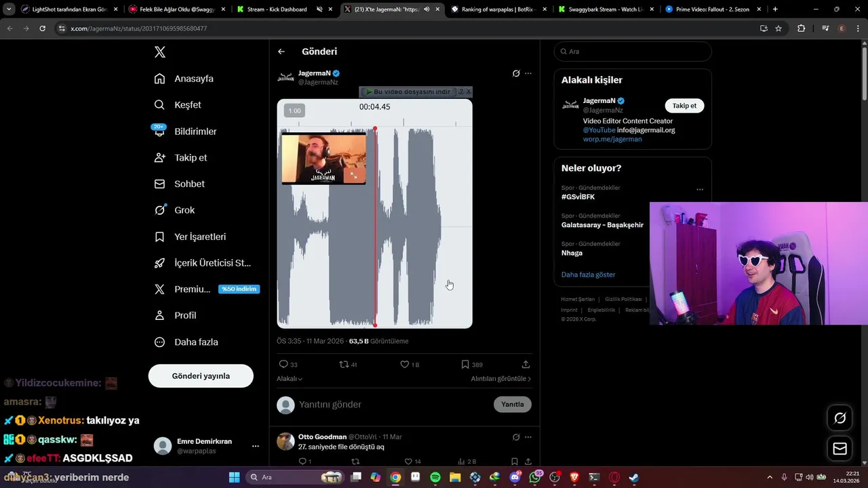Viewport: 868px width, 488px height.
Task: Open İçerik Üreticisi Stüdyosu in the sidebar
Action: [x=203, y=263]
